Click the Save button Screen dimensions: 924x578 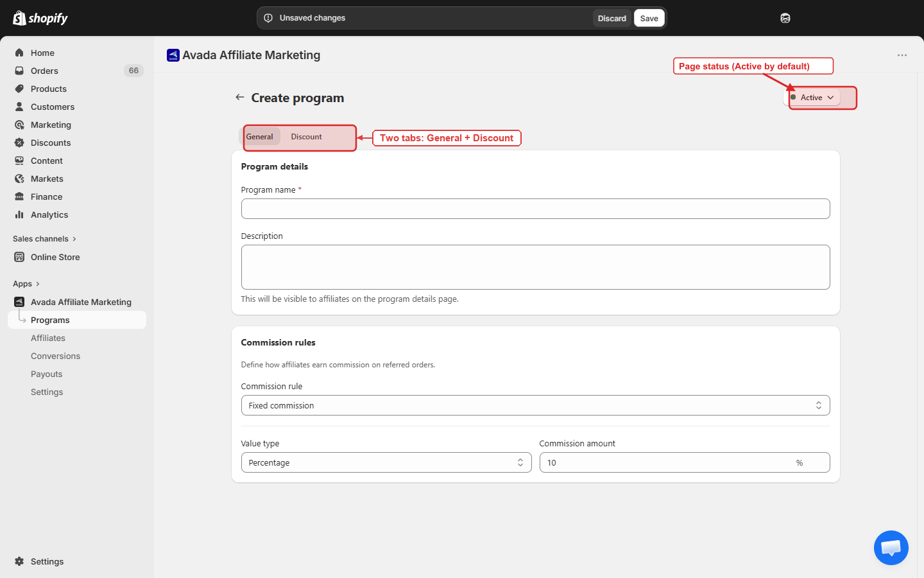[x=649, y=18]
